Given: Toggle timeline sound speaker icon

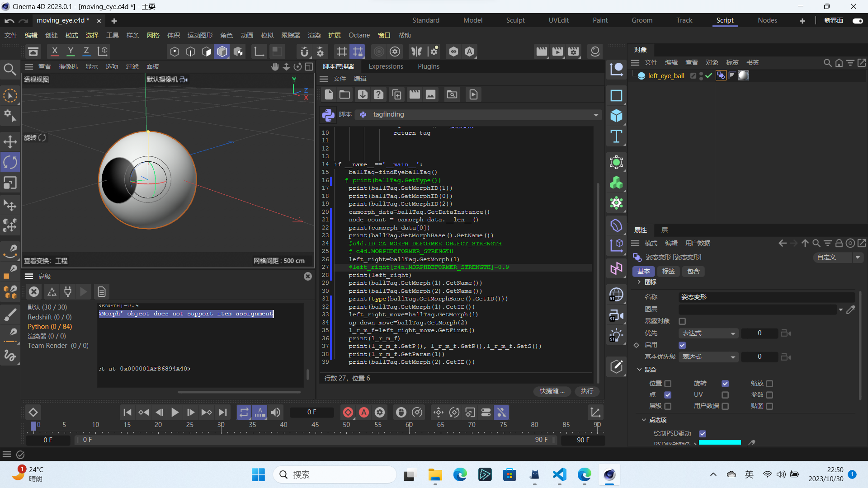Looking at the screenshot, I should [276, 412].
